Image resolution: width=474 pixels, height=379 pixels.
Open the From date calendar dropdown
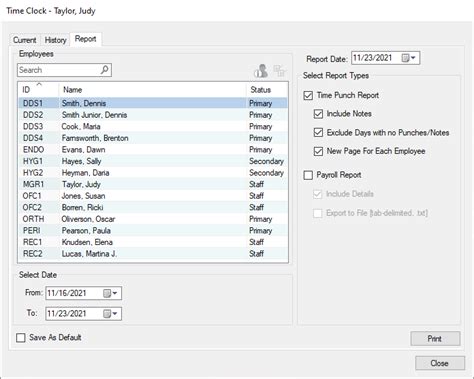[110, 293]
